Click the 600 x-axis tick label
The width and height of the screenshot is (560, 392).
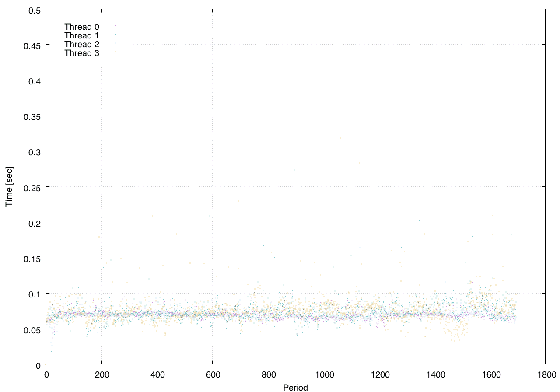click(212, 375)
